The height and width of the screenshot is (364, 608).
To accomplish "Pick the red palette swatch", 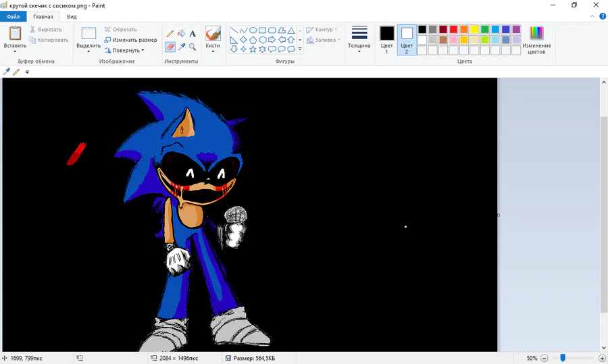I will pyautogui.click(x=454, y=30).
